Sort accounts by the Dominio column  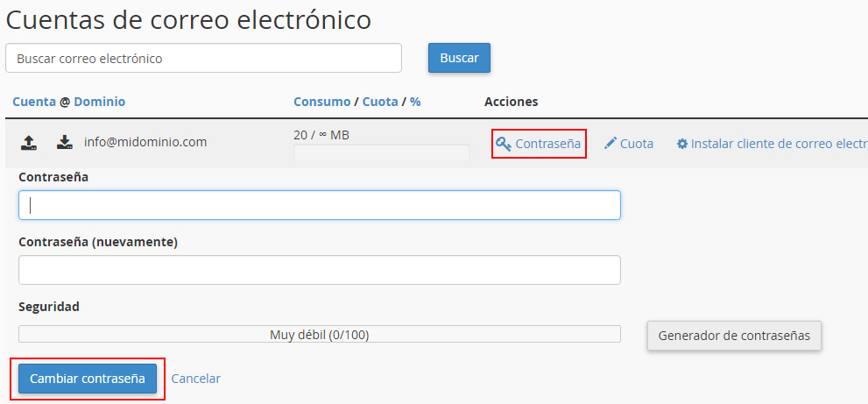[99, 102]
